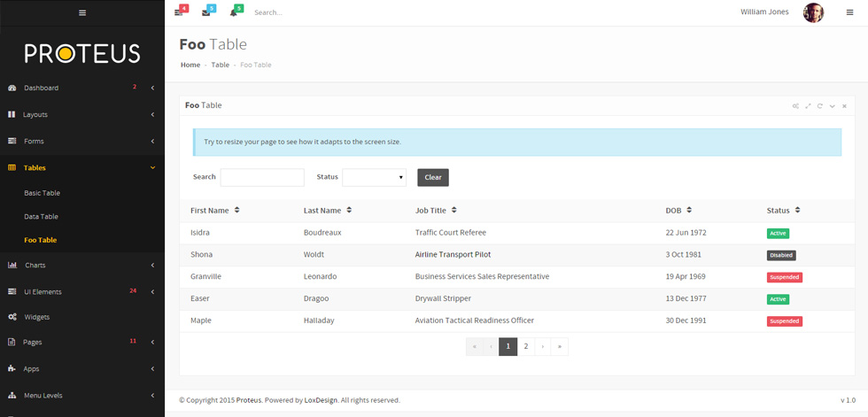Sort by Last Name column arrows

(349, 210)
